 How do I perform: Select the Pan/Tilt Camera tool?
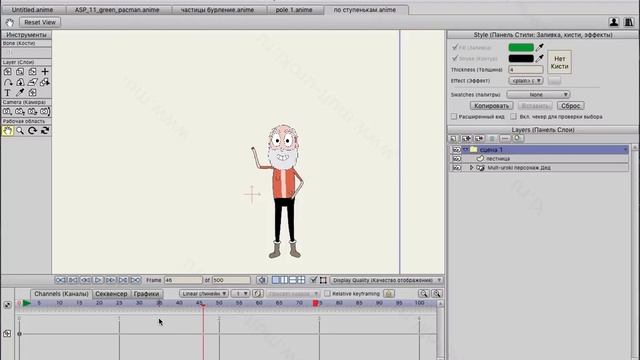click(x=45, y=111)
